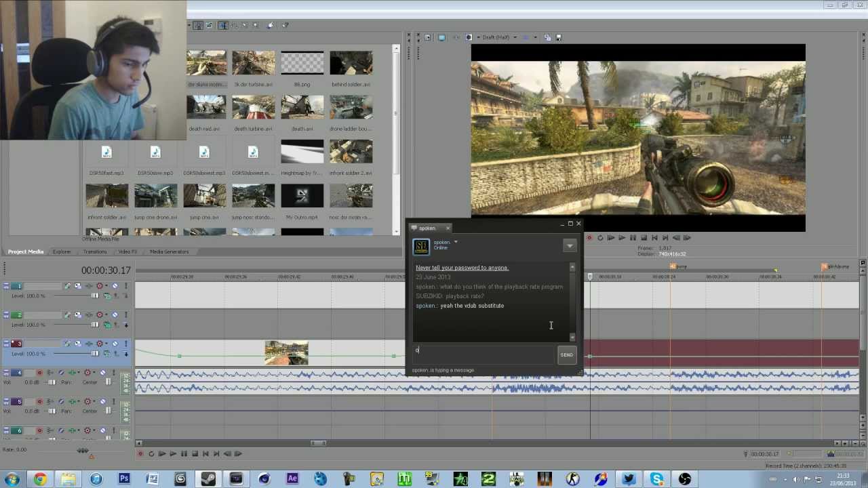Mute audio track 4
868x488 pixels.
coord(102,373)
